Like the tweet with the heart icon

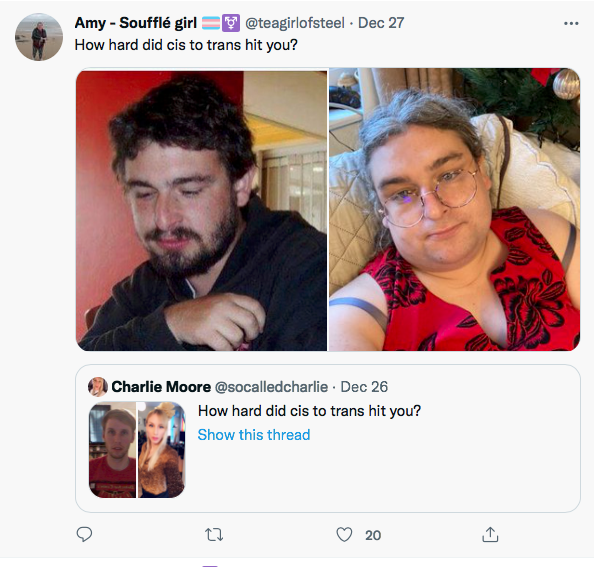(x=344, y=534)
